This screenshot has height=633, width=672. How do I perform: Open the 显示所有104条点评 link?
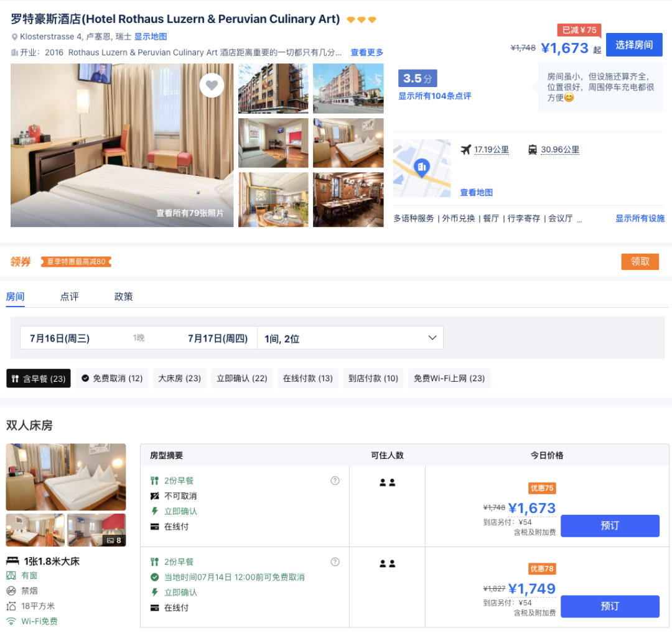(434, 96)
